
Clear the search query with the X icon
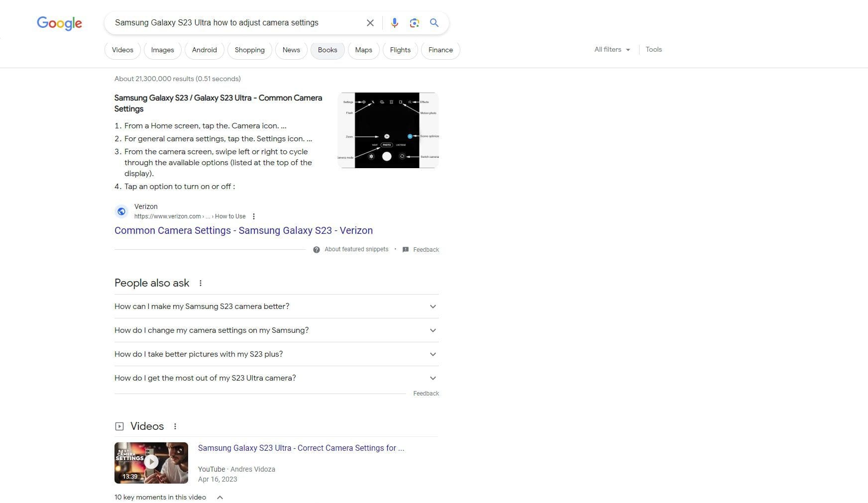click(370, 22)
